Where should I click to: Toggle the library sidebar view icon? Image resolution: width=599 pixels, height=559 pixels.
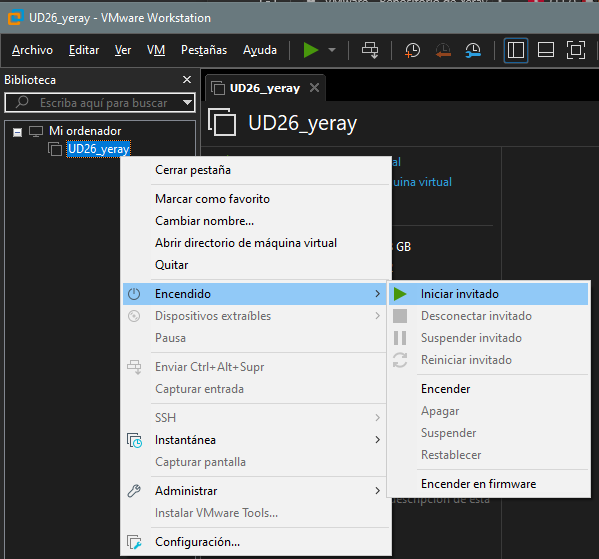[x=516, y=50]
